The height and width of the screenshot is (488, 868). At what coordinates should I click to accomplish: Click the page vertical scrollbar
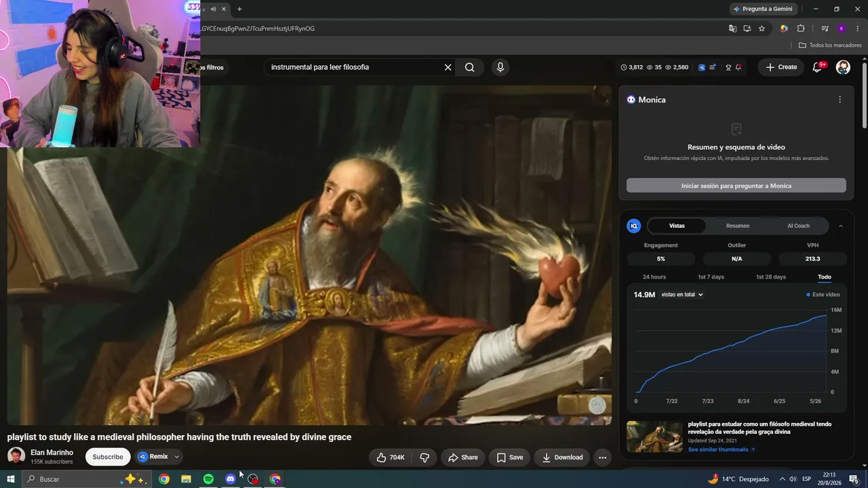point(865,95)
